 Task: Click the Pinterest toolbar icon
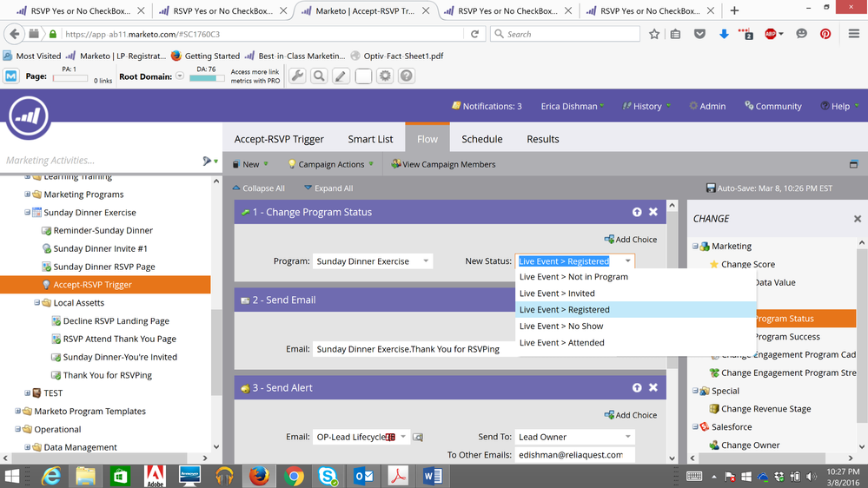tap(825, 34)
